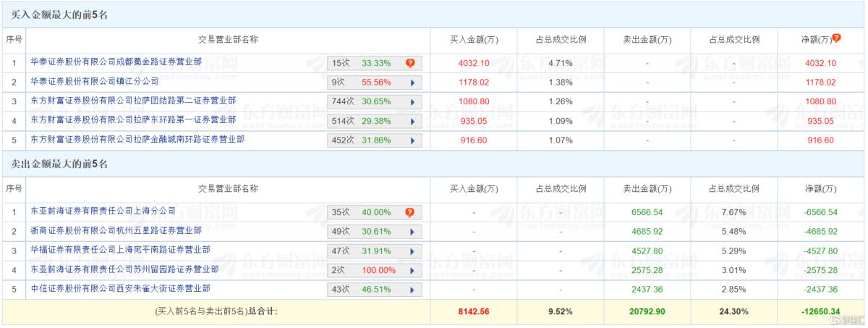Select net amount -6566.54 cell
This screenshot has height=328, width=868.
[x=820, y=212]
